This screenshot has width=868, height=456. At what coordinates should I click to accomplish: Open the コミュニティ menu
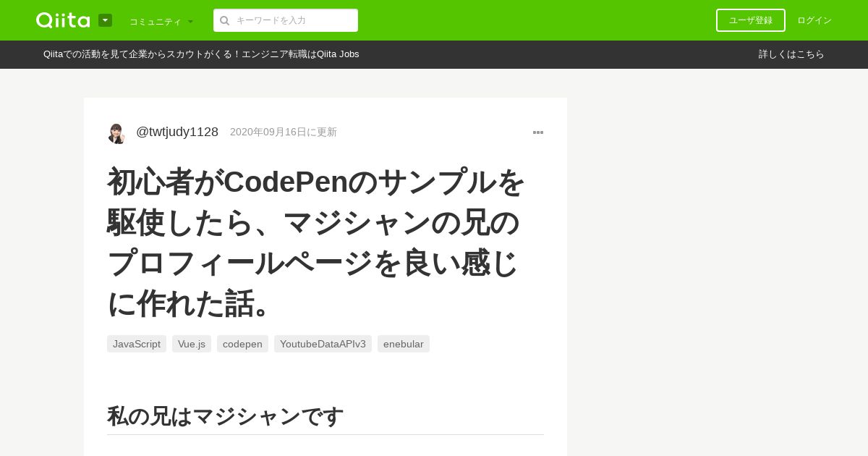161,22
